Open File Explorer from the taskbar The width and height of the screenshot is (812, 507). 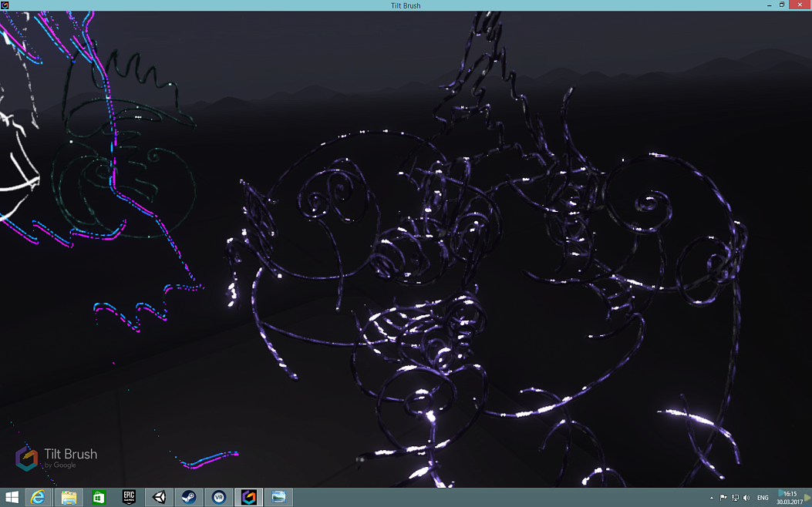coord(69,498)
